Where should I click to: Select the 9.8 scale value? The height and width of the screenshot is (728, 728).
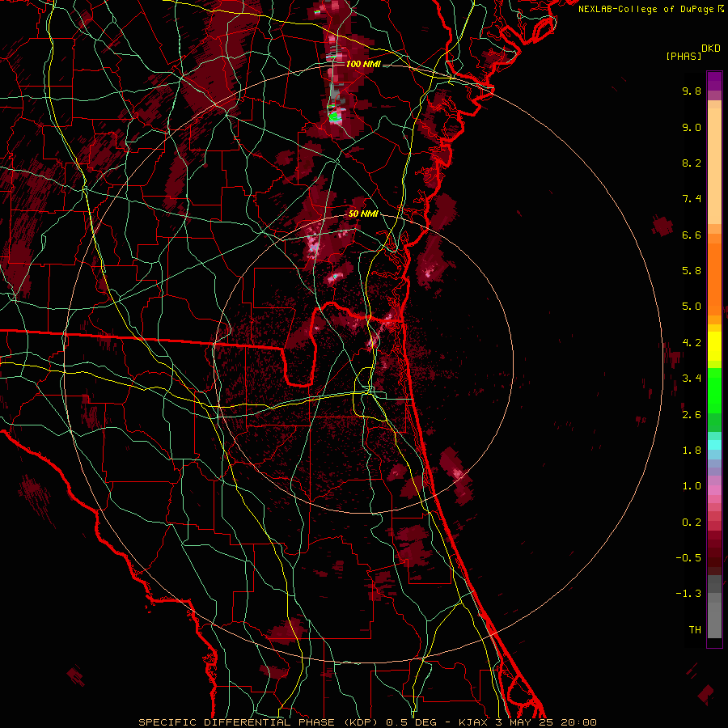click(x=692, y=91)
